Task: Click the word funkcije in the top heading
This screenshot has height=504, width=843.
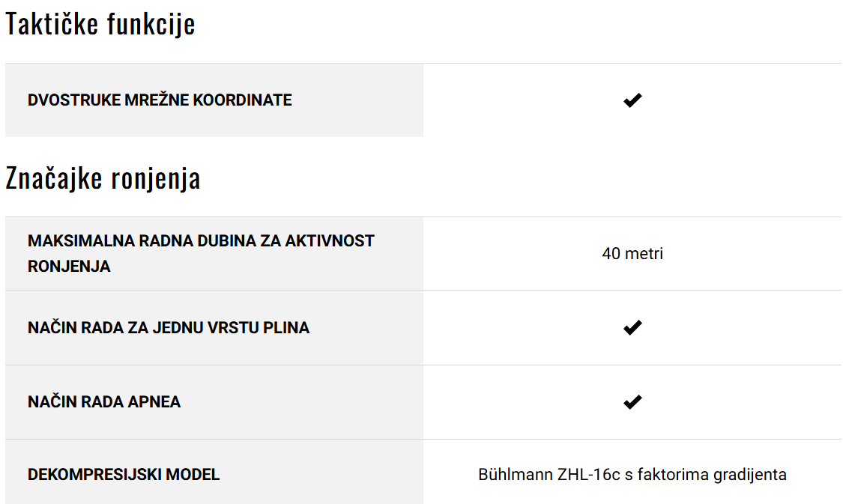Action: 151,24
